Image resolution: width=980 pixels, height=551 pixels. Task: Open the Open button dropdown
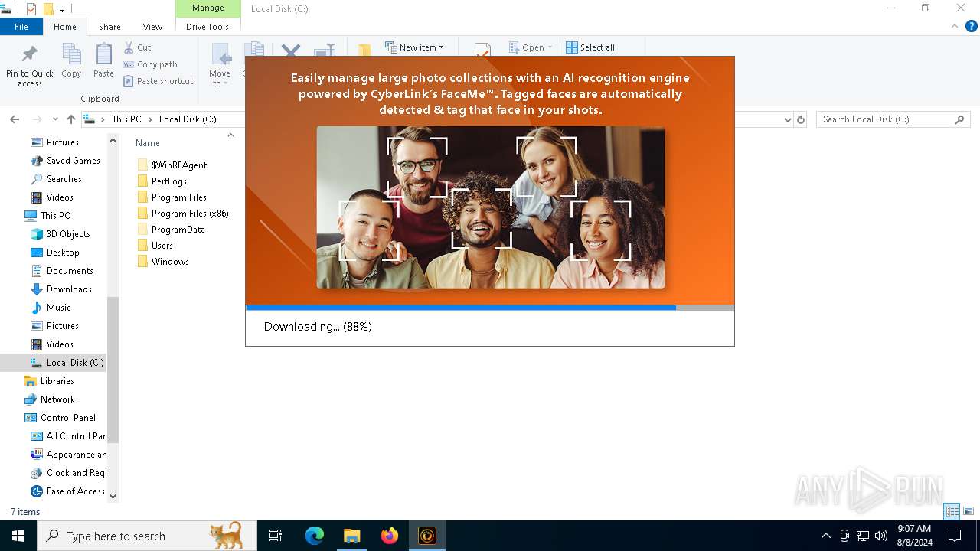pos(531,47)
